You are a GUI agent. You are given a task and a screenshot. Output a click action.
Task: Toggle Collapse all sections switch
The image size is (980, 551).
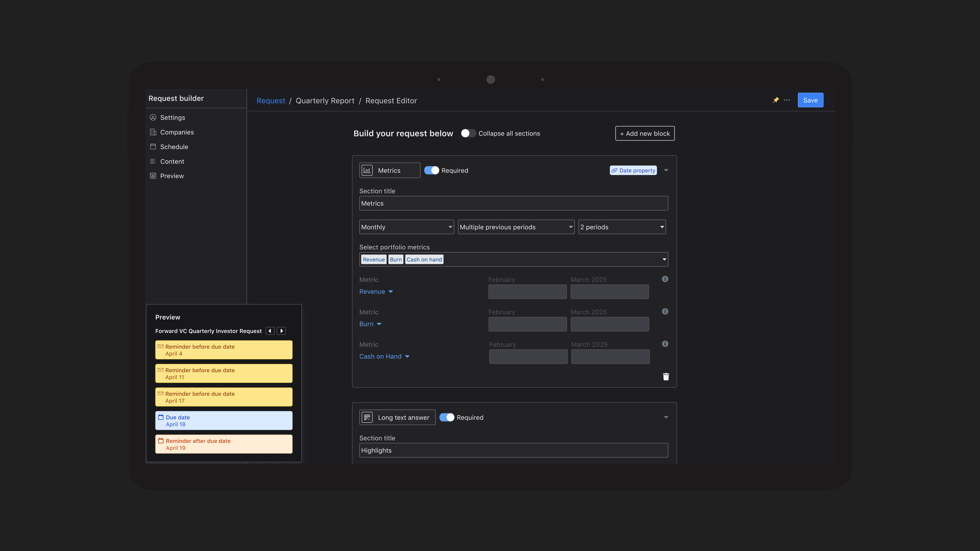[x=468, y=133]
